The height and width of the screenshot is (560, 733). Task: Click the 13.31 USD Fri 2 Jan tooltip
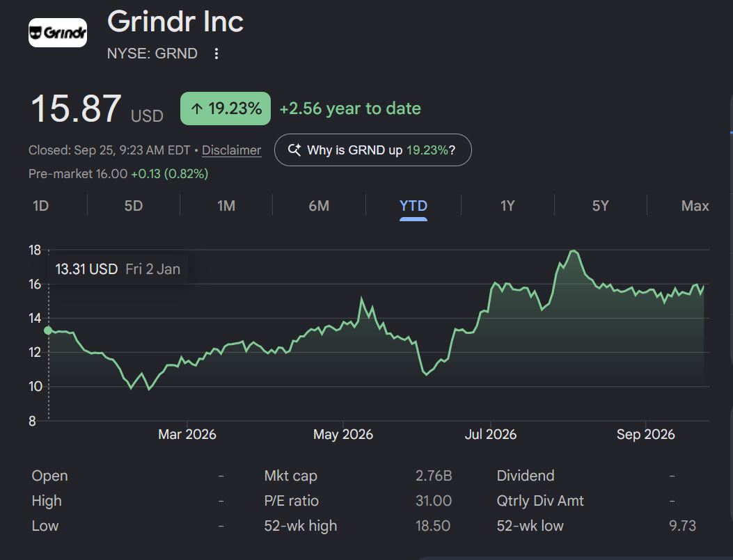click(118, 269)
